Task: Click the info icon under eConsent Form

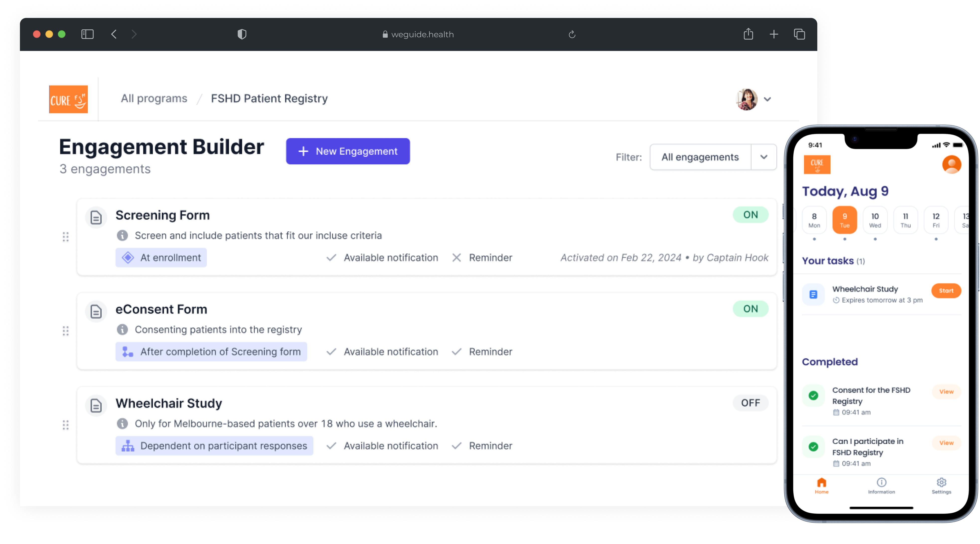Action: click(122, 330)
